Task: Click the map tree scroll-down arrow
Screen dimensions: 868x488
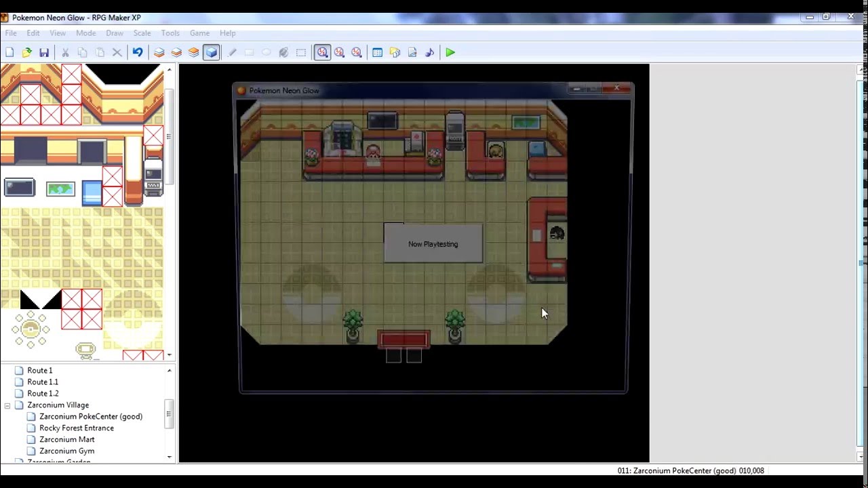Action: point(169,457)
